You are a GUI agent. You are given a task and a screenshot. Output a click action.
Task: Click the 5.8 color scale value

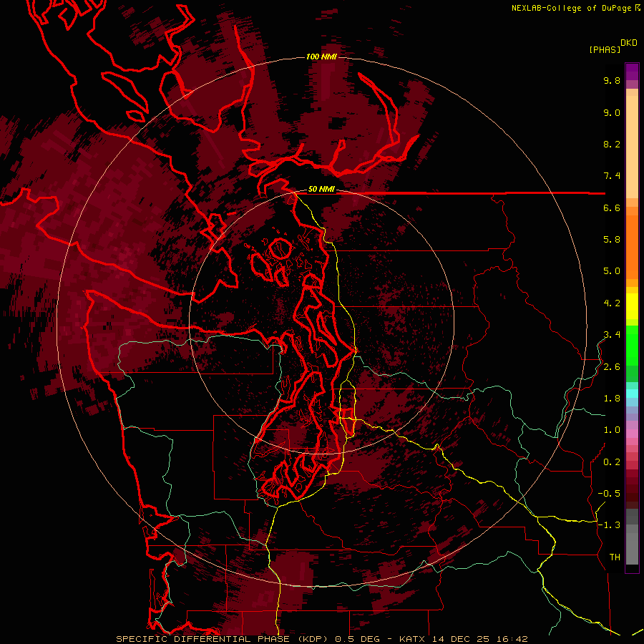[612, 240]
